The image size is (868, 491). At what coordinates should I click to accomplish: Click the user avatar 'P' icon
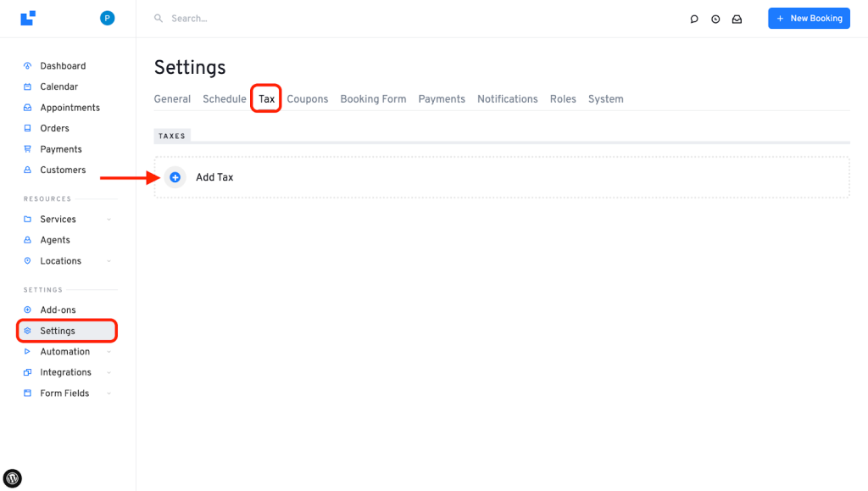point(108,18)
